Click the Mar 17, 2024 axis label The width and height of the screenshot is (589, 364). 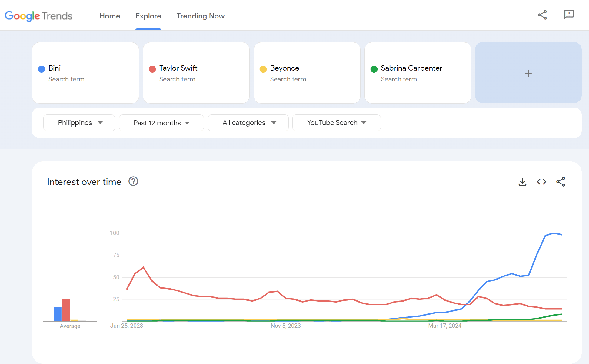[x=445, y=326]
